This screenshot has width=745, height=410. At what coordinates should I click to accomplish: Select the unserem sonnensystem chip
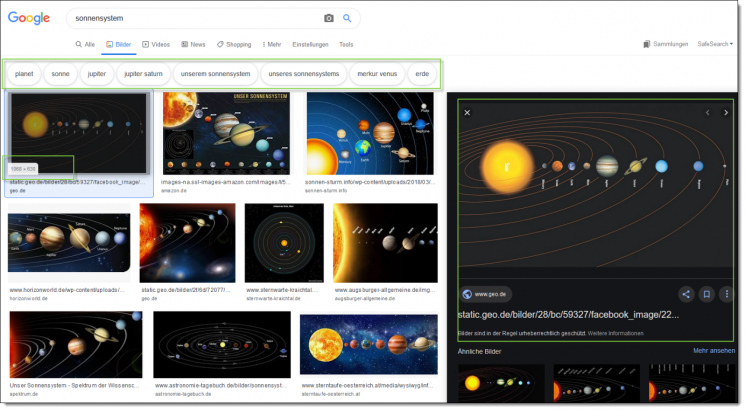[215, 74]
